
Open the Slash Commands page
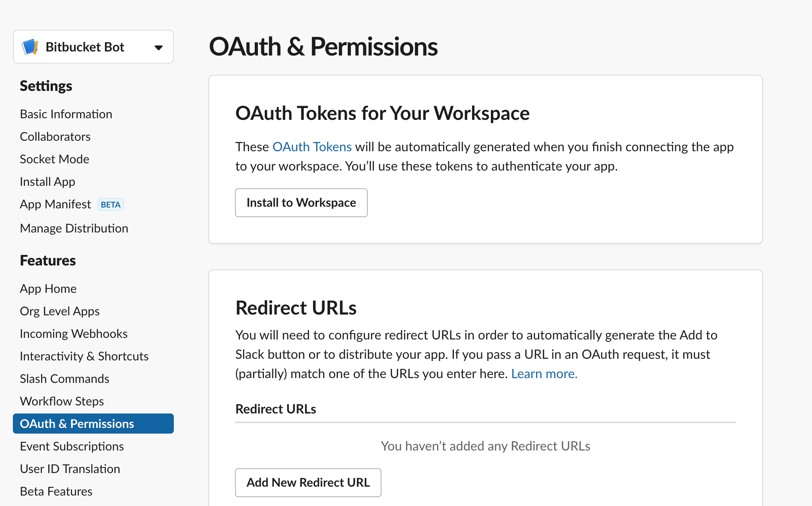pos(64,379)
